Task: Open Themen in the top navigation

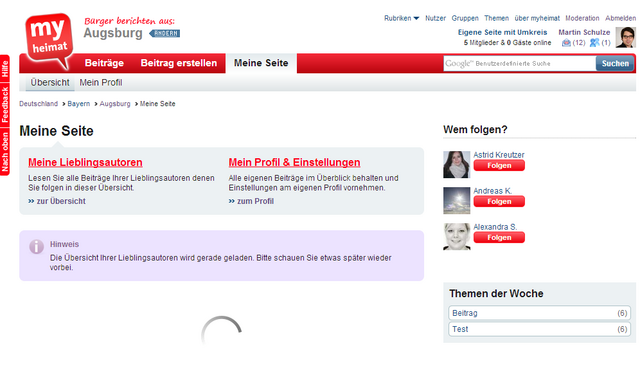Action: pyautogui.click(x=496, y=18)
